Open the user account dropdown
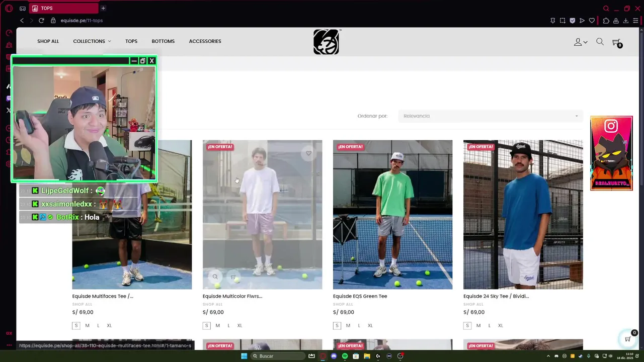The image size is (644, 362). (581, 42)
